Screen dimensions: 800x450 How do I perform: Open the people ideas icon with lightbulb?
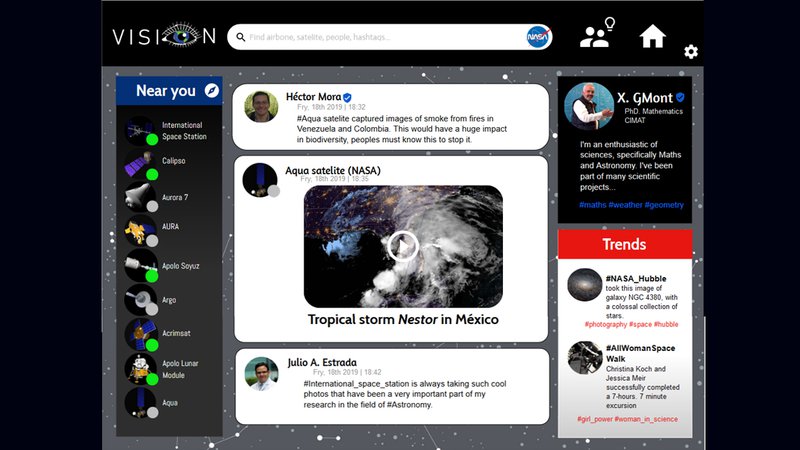(x=597, y=35)
